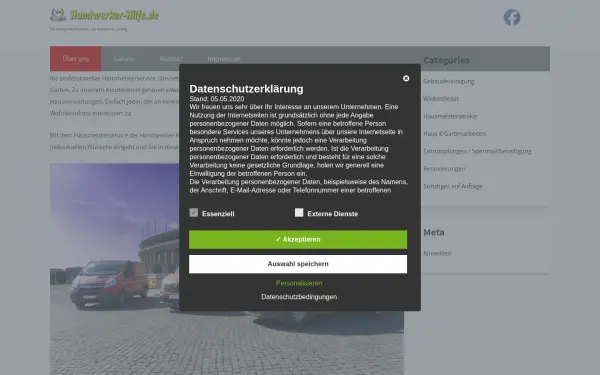Click the Handwerker-Hilfe.de logo
This screenshot has height=375, width=600.
104,15
